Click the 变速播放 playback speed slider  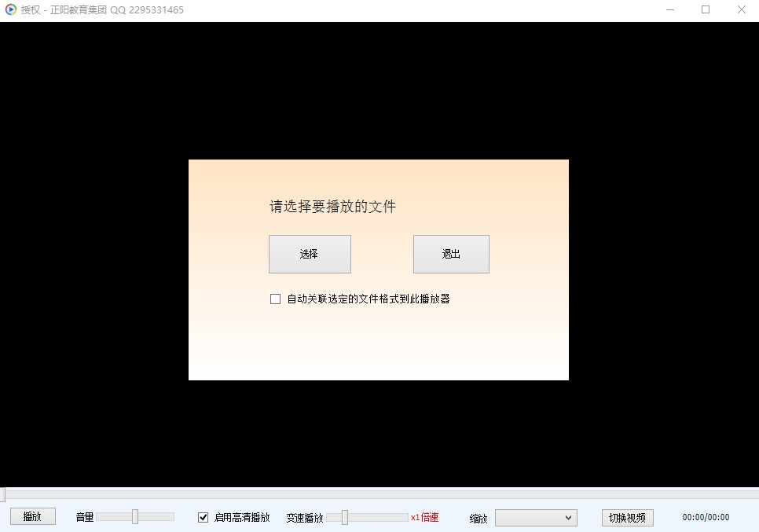(344, 516)
